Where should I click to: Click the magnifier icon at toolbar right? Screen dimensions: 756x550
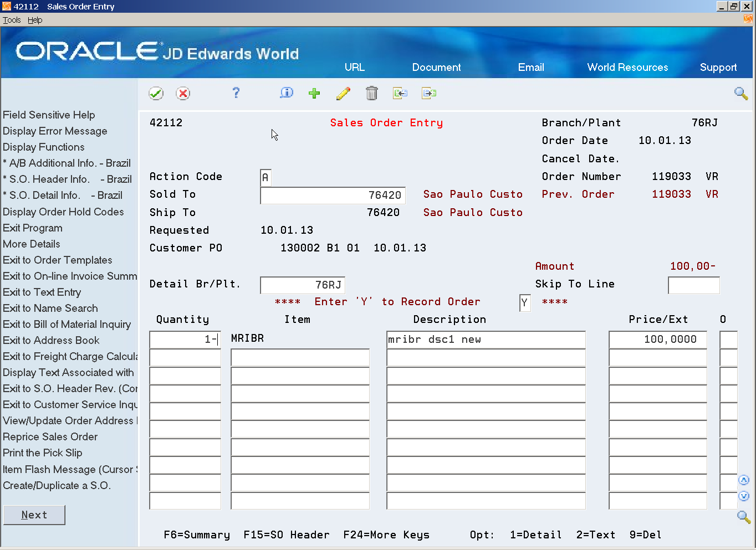click(741, 93)
